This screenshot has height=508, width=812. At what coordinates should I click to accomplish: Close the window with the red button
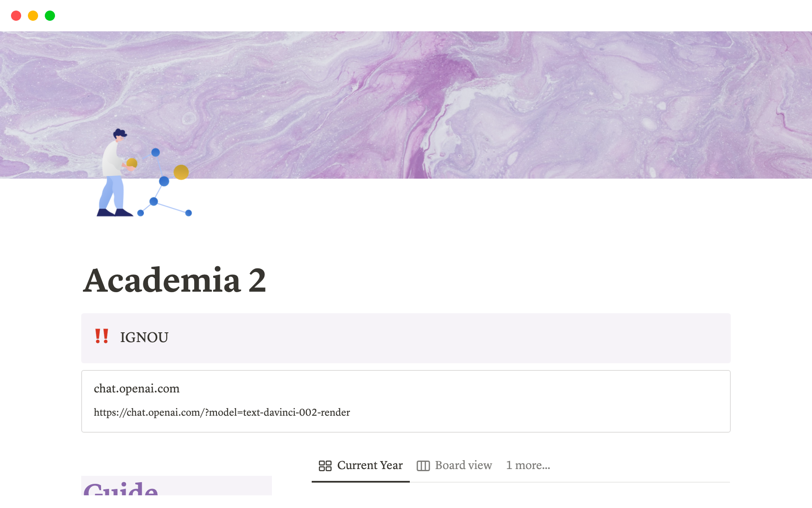click(x=16, y=16)
